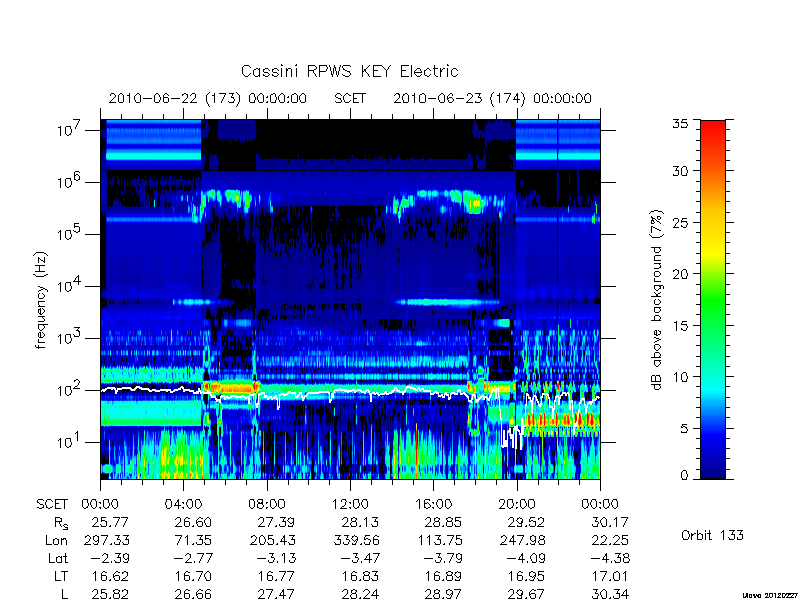This screenshot has width=800, height=600.
Task: Click the Lon value 247.98
Action: point(522,540)
